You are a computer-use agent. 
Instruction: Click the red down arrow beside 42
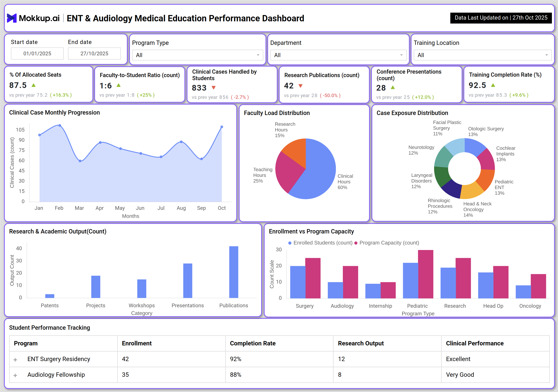(300, 86)
